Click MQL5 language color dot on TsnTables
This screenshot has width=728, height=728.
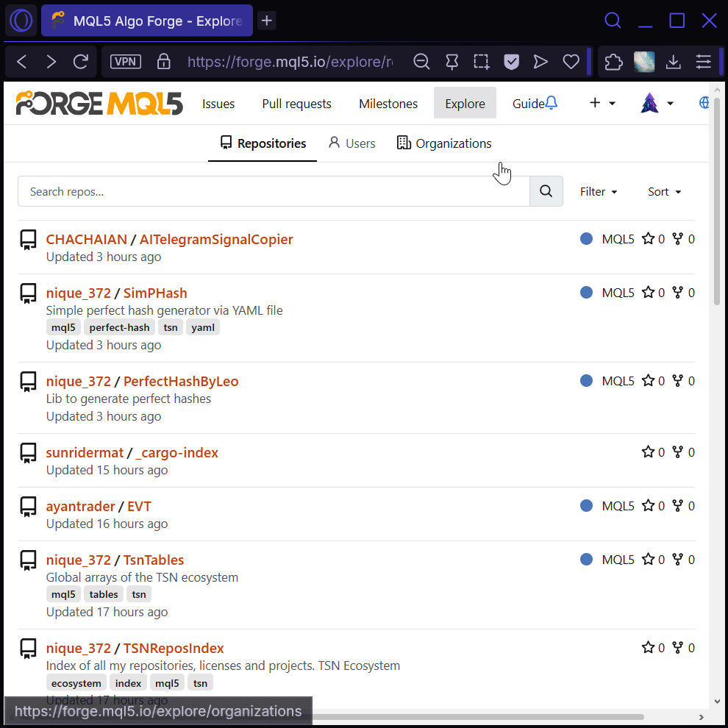586,560
